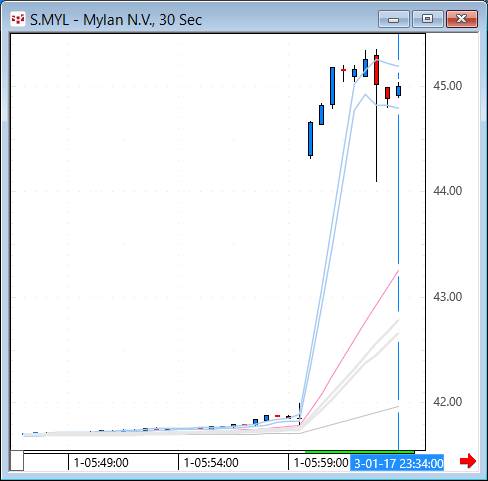Select the highlighted 3-01-17 23:34:00 time label
Screen dimensions: 488x481
click(x=397, y=463)
